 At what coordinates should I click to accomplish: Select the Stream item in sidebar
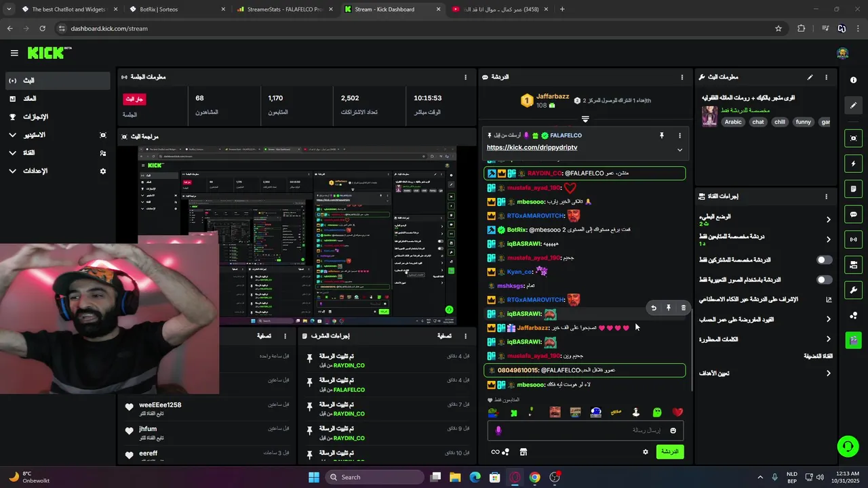point(57,81)
